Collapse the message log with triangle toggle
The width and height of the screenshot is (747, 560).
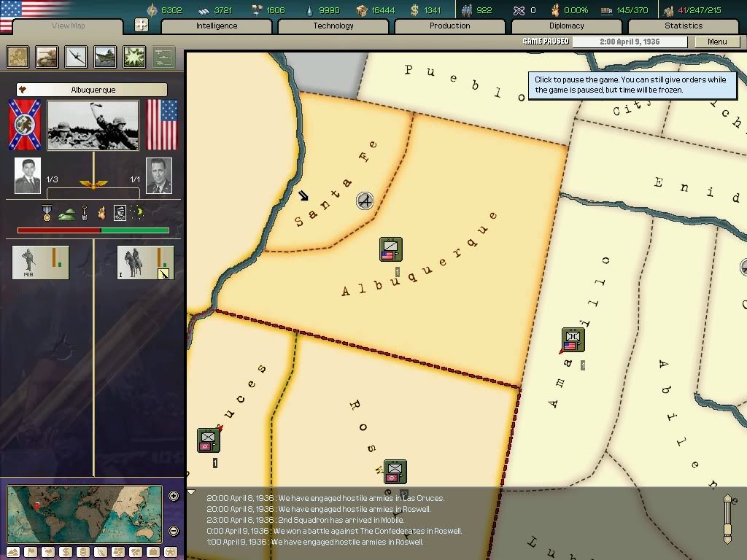(191, 492)
